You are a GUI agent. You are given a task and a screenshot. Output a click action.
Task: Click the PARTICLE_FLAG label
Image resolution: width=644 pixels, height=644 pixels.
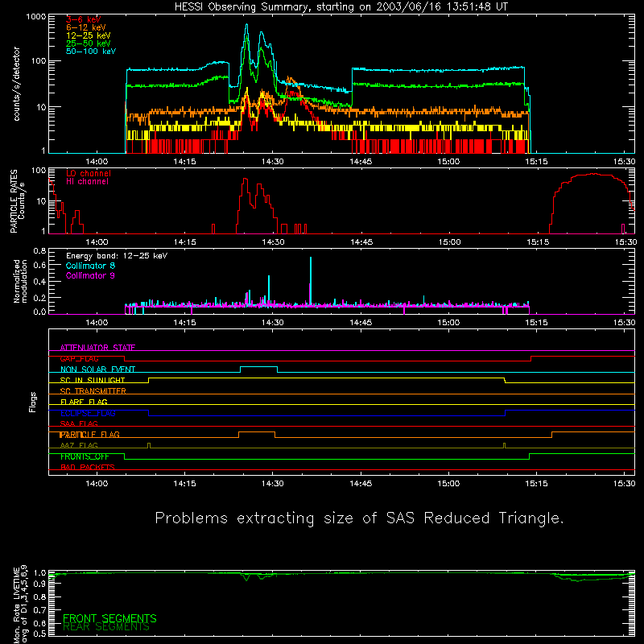(x=89, y=435)
